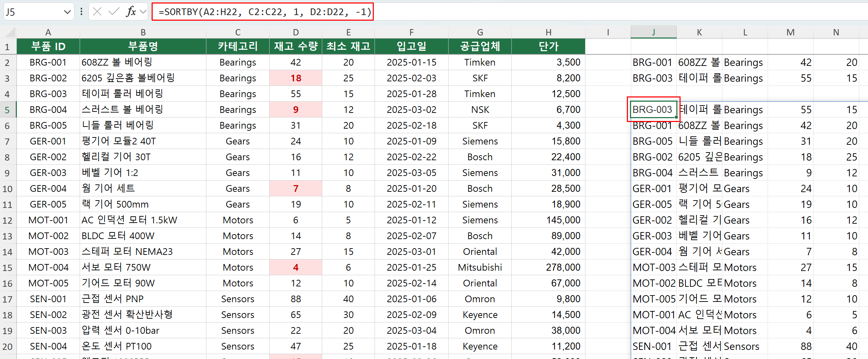Select column H header
This screenshot has height=359, width=868.
point(548,32)
